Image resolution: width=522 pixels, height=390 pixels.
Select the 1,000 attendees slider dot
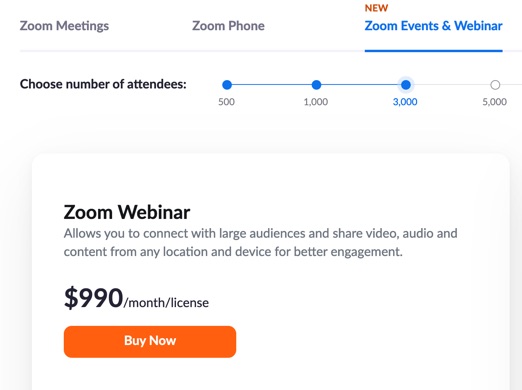(x=316, y=85)
